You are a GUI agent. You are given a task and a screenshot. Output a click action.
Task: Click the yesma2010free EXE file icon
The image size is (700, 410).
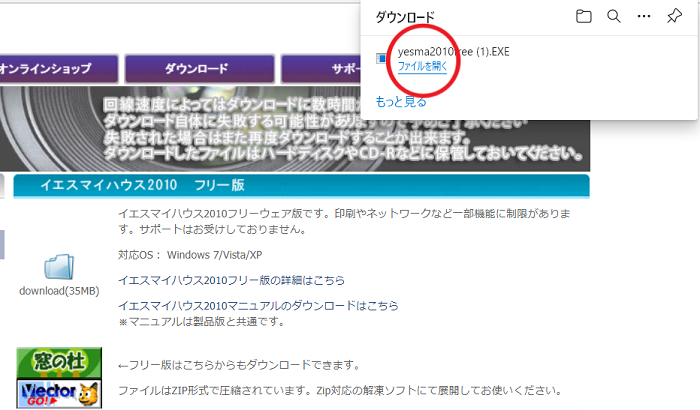pos(381,58)
